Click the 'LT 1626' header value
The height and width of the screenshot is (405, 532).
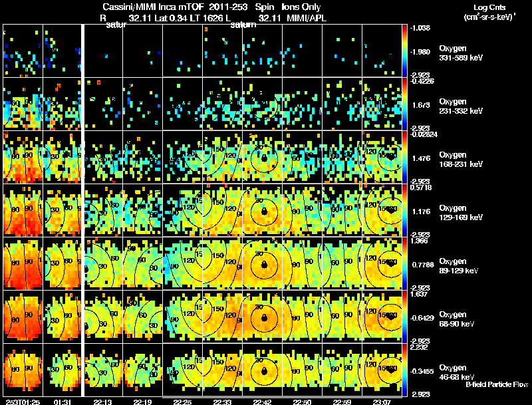point(205,18)
